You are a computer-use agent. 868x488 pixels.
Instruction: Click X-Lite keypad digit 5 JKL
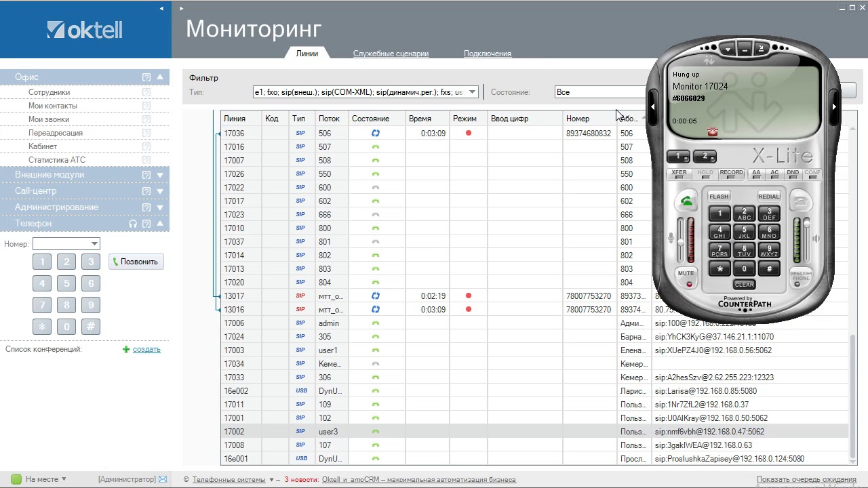(744, 232)
